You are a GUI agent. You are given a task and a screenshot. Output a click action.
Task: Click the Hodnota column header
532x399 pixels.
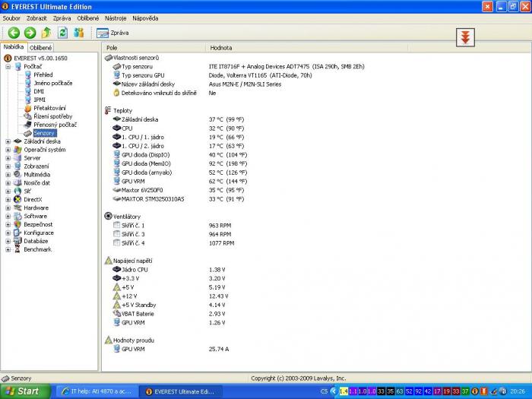click(x=221, y=47)
